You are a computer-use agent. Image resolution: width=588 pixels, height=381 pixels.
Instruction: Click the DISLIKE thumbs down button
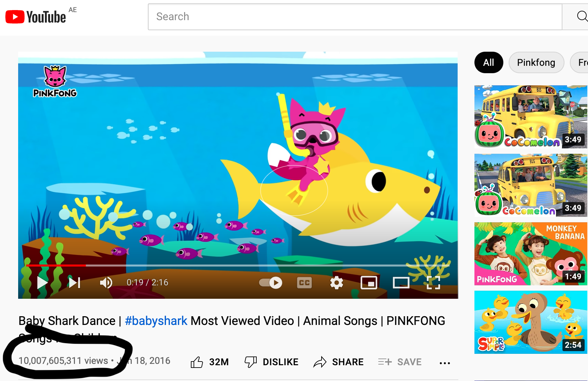coord(271,362)
